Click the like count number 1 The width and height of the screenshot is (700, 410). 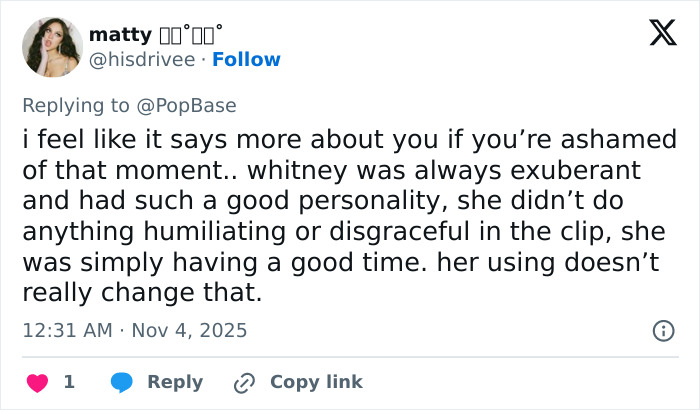(69, 382)
